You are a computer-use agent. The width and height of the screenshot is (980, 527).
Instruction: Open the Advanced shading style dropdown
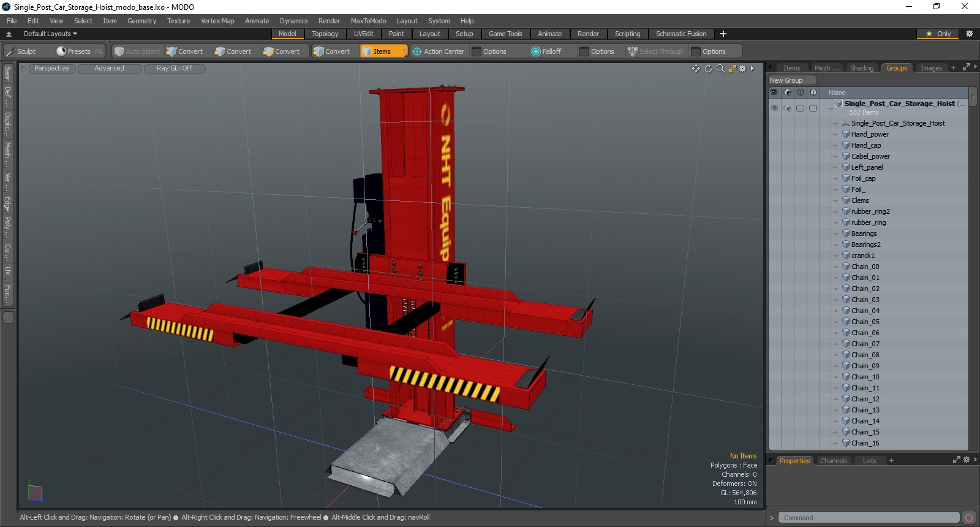(109, 69)
